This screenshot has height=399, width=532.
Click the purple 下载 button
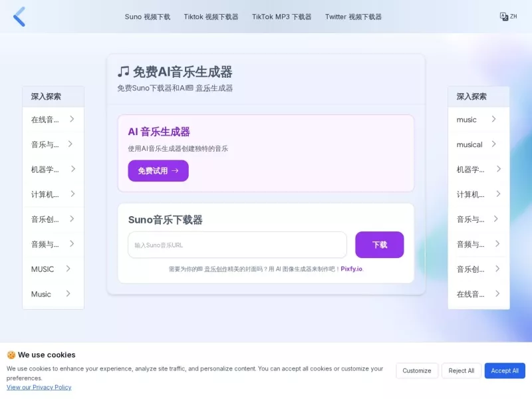click(x=379, y=245)
